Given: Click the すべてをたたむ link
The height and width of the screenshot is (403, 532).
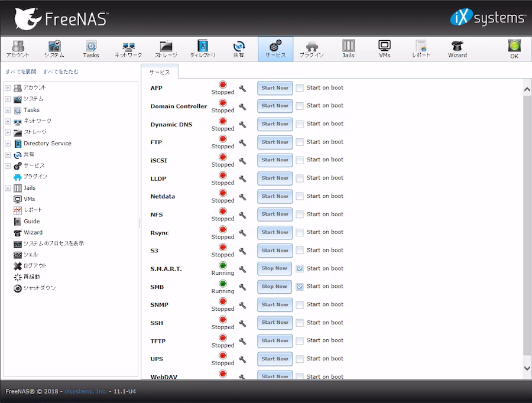Looking at the screenshot, I should click(61, 71).
